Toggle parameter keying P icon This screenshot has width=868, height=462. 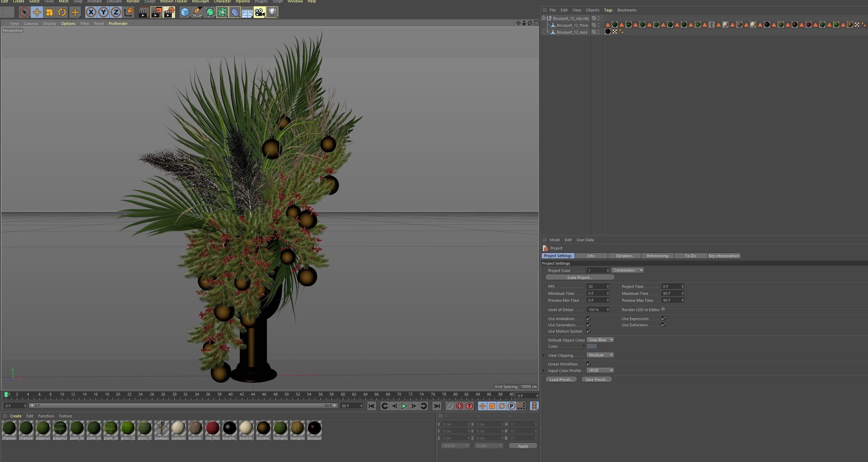512,406
